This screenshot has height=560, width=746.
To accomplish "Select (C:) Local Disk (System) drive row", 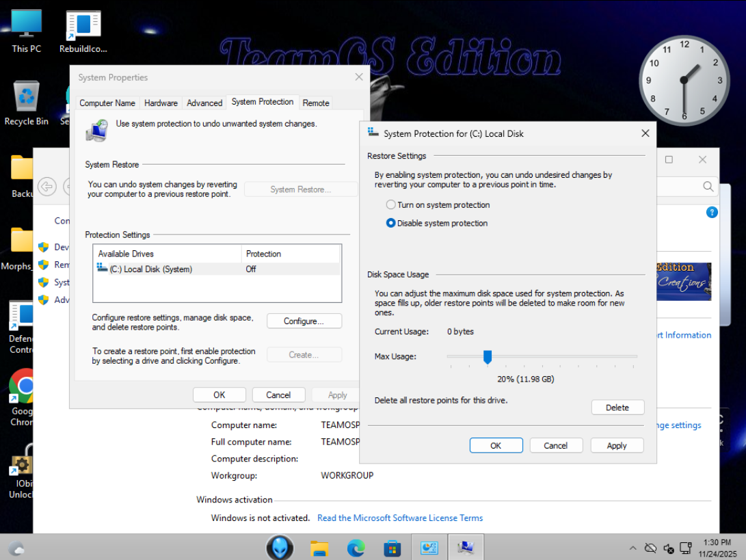I will pos(217,269).
